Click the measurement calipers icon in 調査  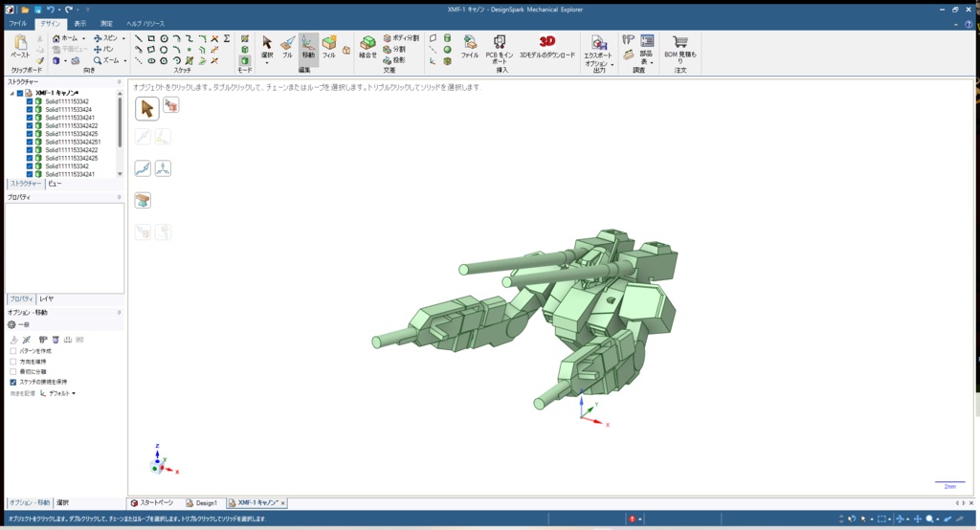tap(628, 39)
